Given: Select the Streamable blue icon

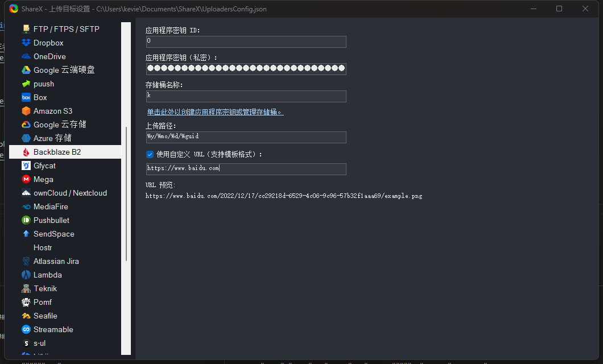Looking at the screenshot, I should (26, 329).
